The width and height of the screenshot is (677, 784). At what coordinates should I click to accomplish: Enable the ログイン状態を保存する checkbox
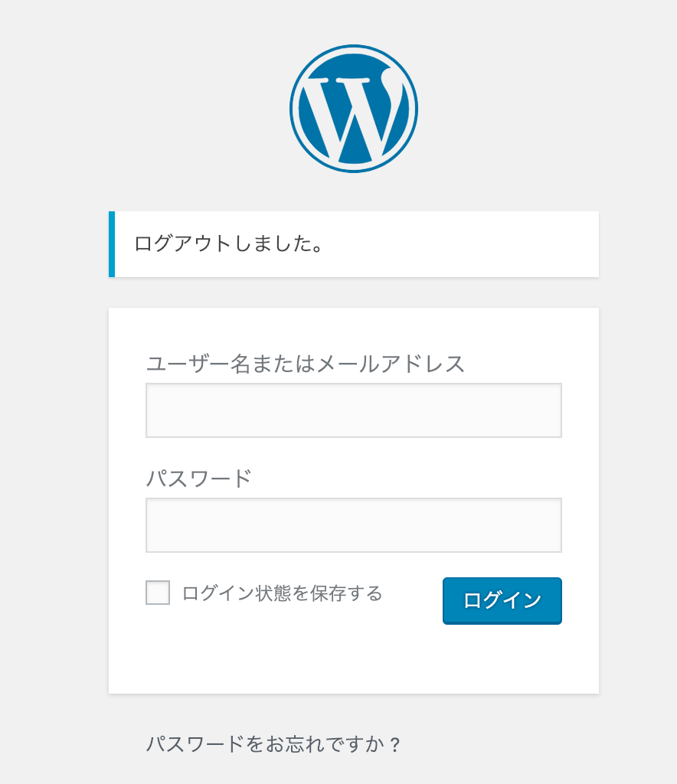[x=158, y=593]
